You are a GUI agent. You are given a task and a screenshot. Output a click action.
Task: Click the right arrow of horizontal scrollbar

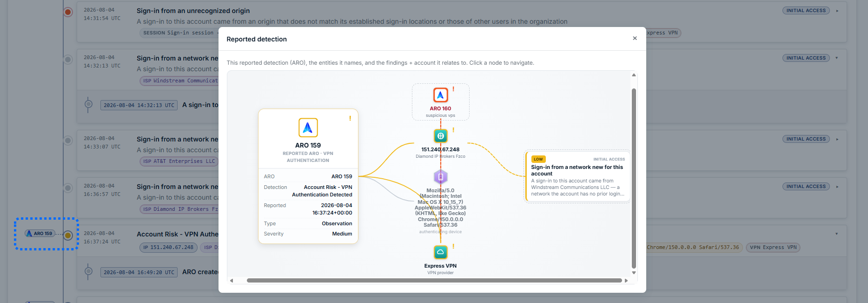626,281
